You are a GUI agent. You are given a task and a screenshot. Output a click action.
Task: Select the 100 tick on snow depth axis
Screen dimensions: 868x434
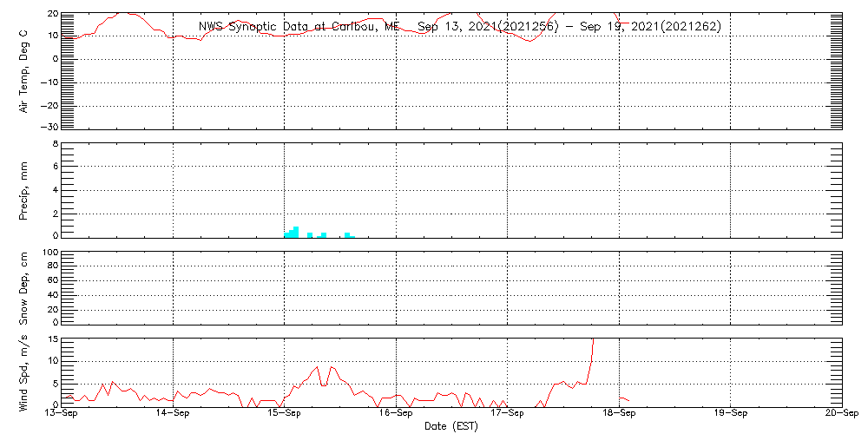point(49,253)
